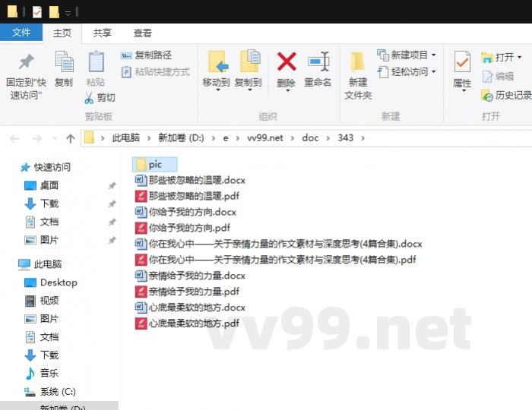
Task: Click Copy path (复制路径)
Action: (146, 55)
